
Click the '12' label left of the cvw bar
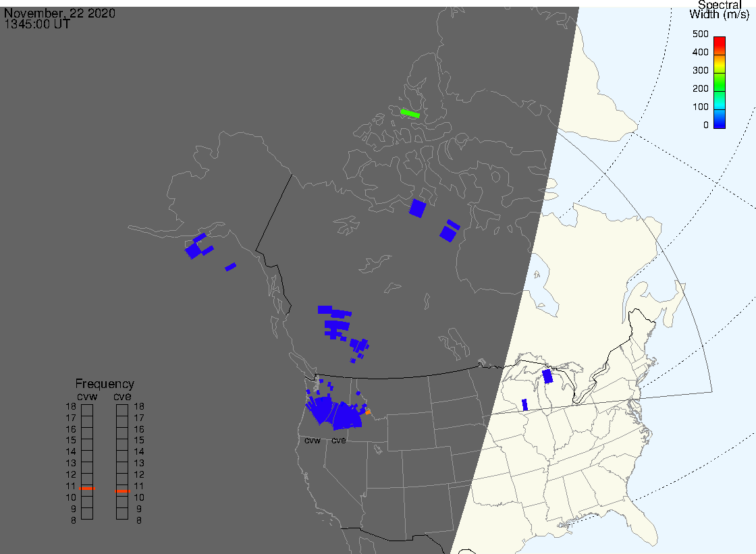pos(71,475)
